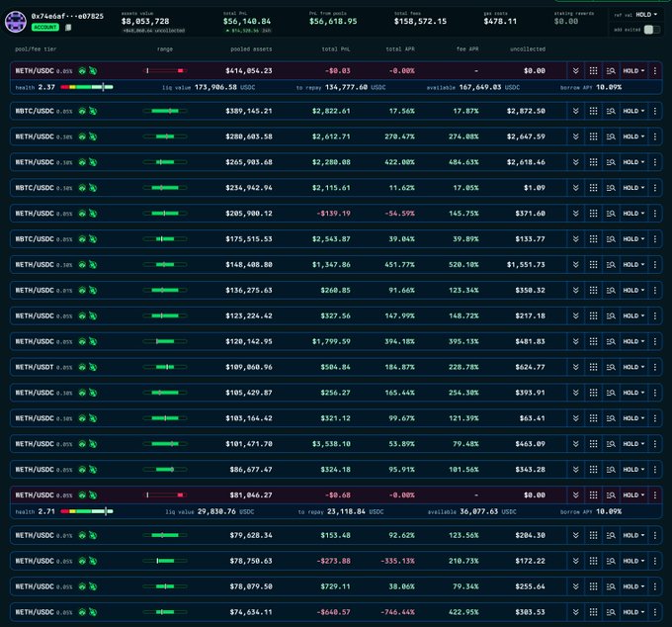Image resolution: width=672 pixels, height=627 pixels.
Task: Click the grid icon on the $105,429.87 row
Action: point(593,393)
